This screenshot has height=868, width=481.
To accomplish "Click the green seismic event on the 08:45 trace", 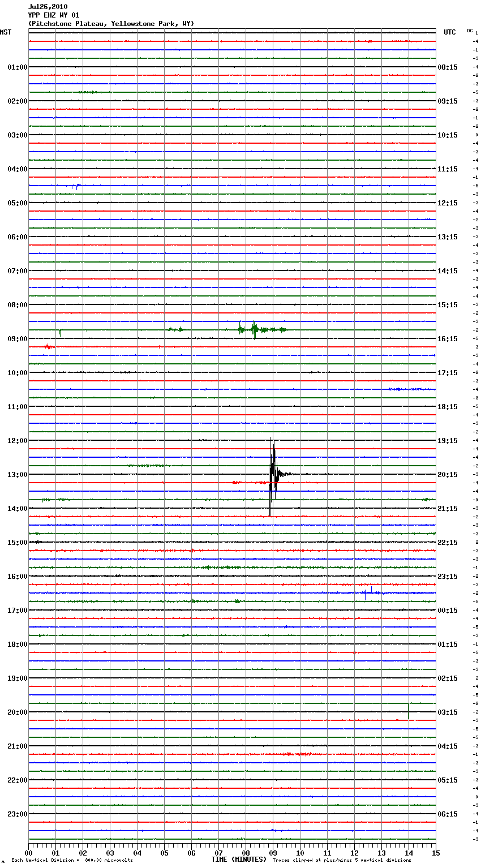I will click(255, 329).
